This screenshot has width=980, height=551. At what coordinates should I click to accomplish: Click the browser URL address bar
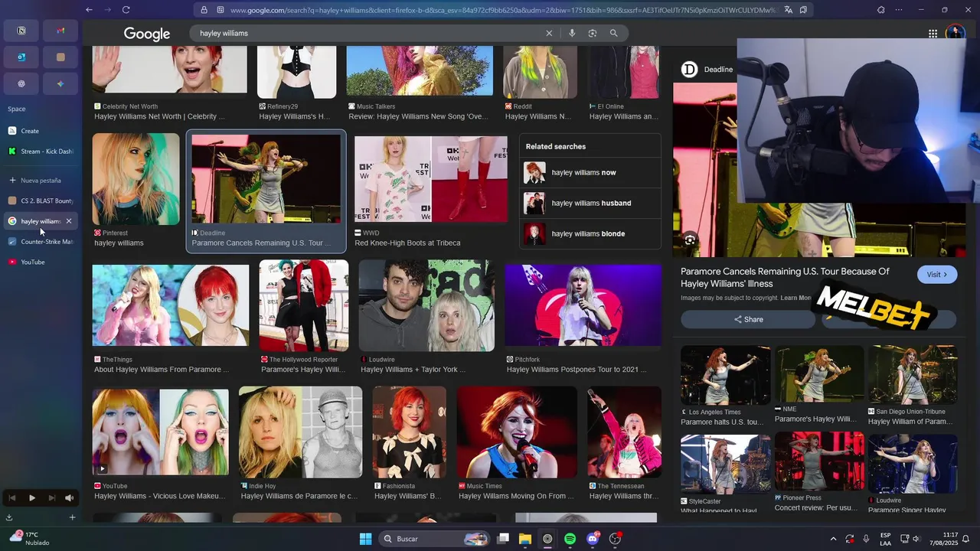point(502,10)
